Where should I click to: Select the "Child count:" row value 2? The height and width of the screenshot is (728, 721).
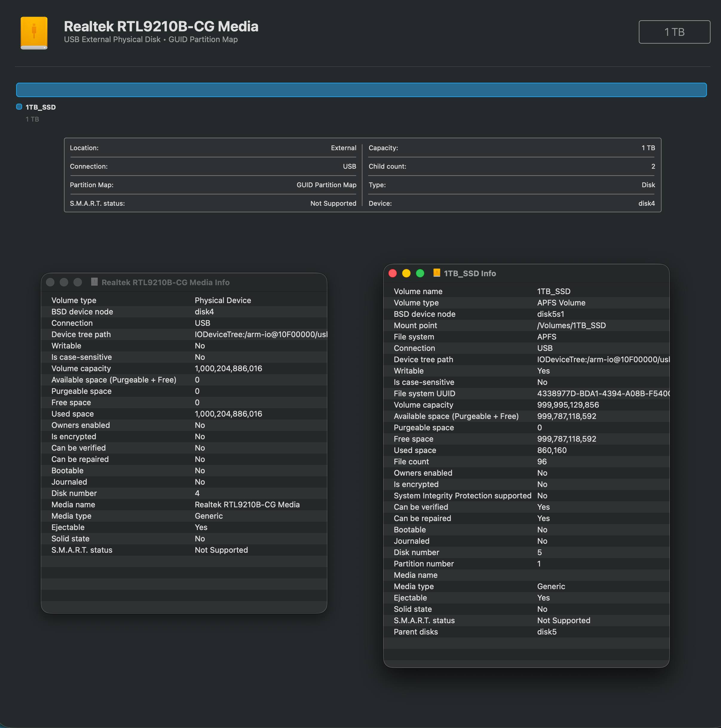point(653,166)
